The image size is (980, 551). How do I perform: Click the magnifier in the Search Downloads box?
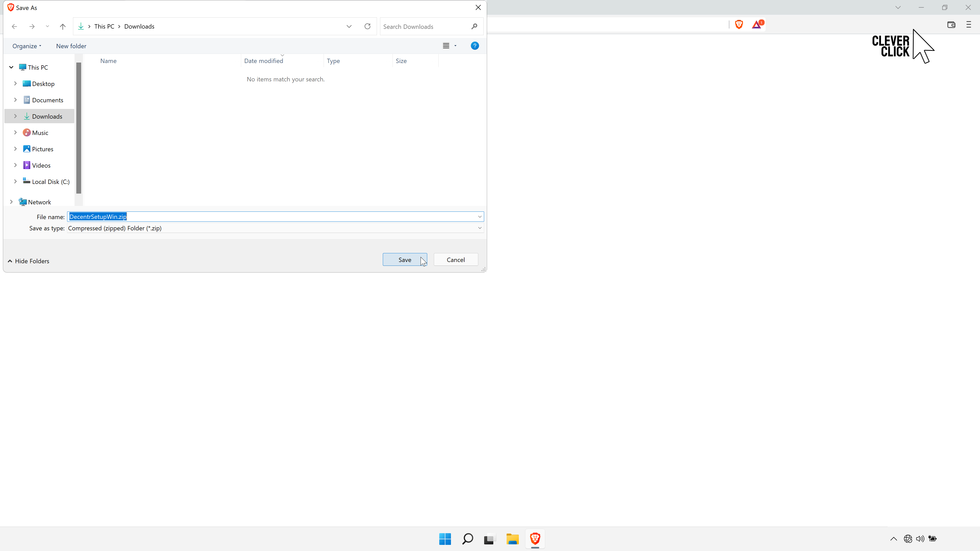click(474, 26)
